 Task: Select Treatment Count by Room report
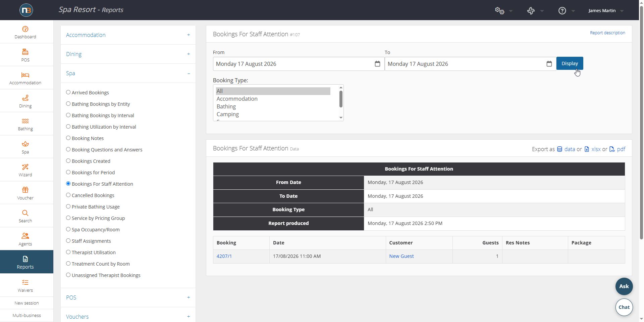pos(68,264)
